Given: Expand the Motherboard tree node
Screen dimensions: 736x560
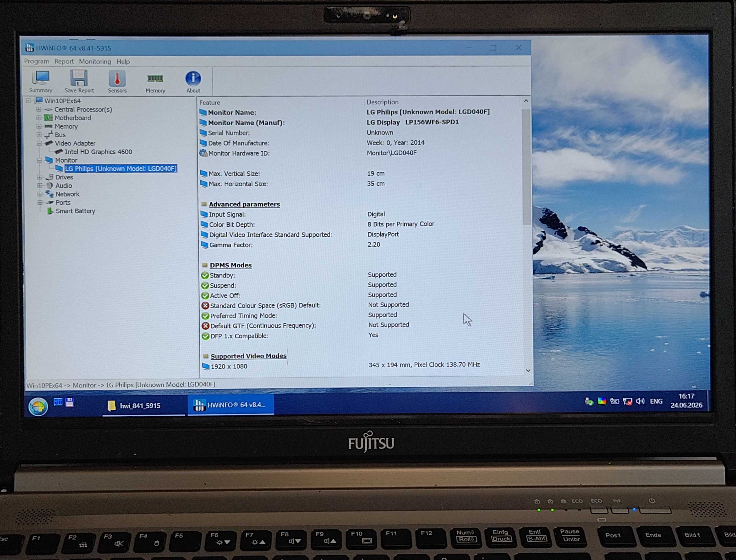Looking at the screenshot, I should pos(39,118).
